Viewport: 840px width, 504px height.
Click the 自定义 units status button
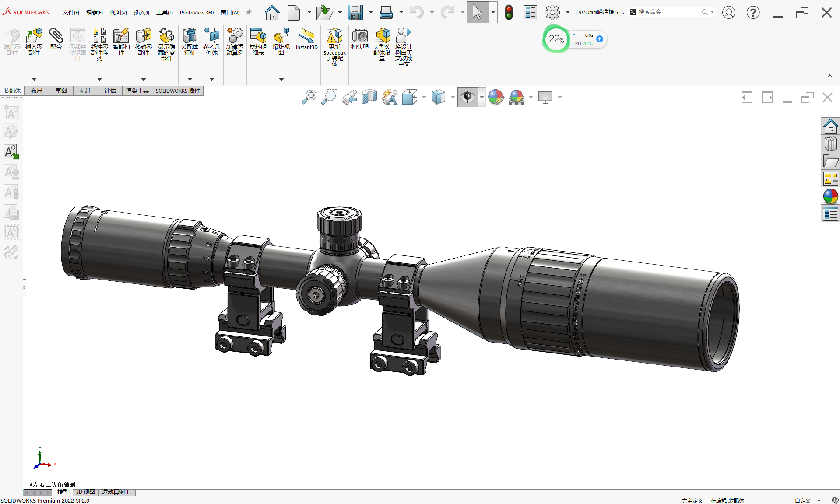(x=803, y=500)
